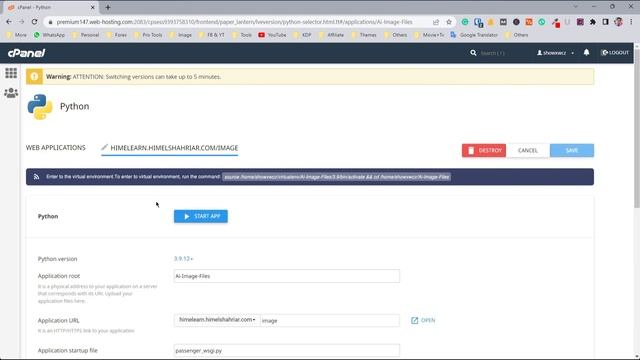
Task: Click the CANCEL button
Action: (528, 150)
